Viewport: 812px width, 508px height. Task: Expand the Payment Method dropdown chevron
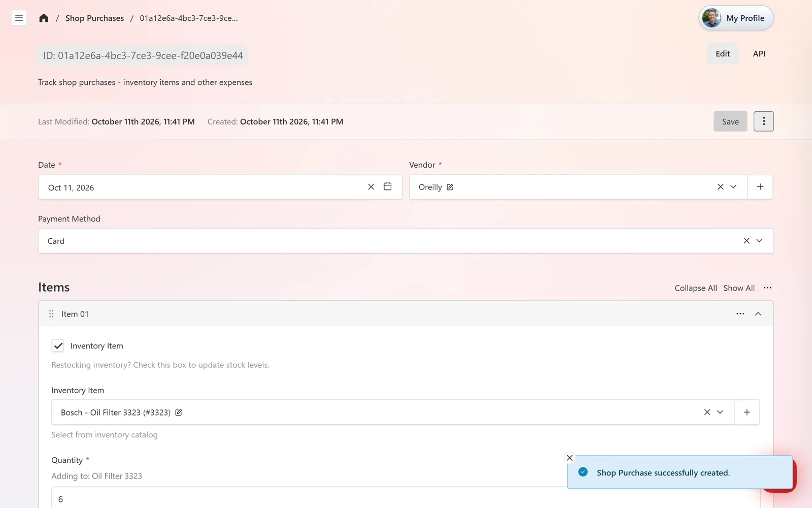[760, 241]
